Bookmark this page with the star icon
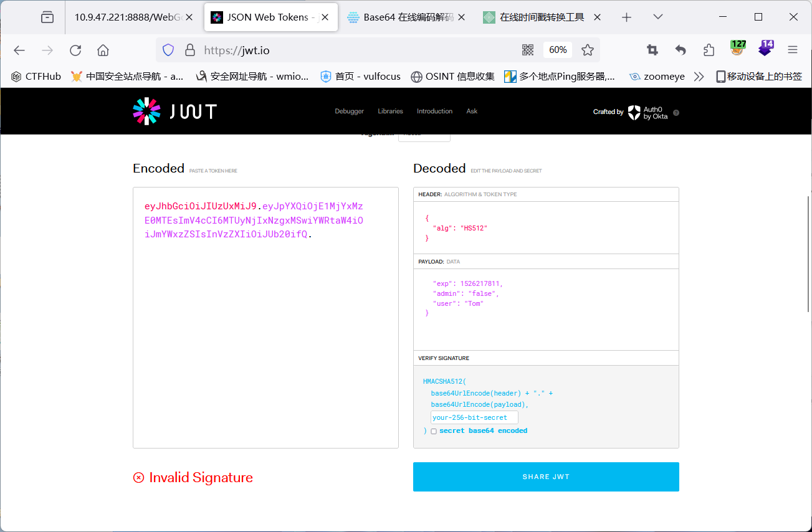Screen dimensions: 812x532 [x=587, y=50]
